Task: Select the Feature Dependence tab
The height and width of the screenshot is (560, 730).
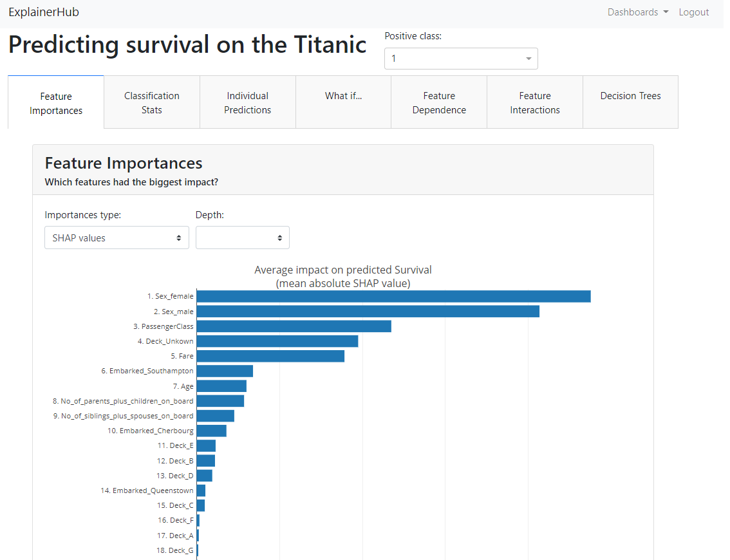Action: (439, 102)
